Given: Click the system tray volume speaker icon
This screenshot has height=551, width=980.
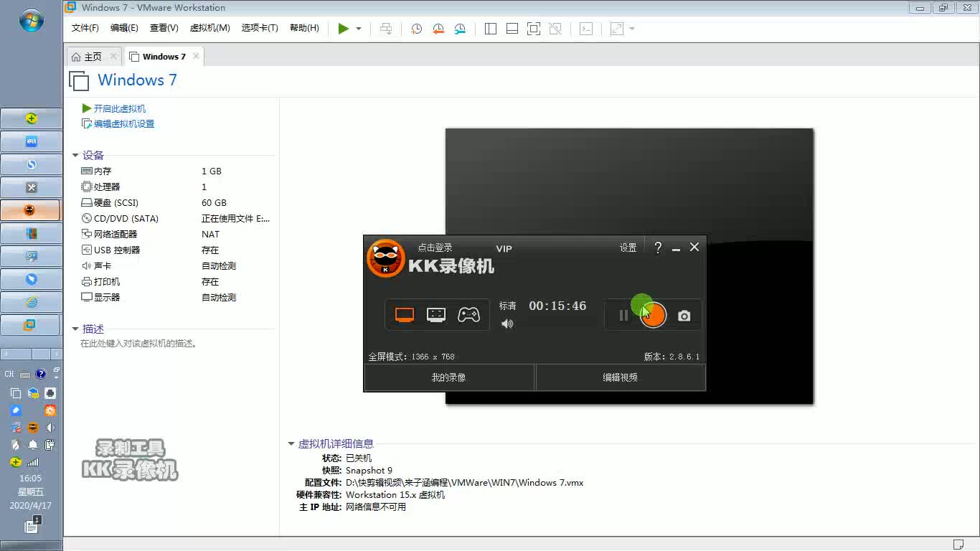Looking at the screenshot, I should coord(50,428).
